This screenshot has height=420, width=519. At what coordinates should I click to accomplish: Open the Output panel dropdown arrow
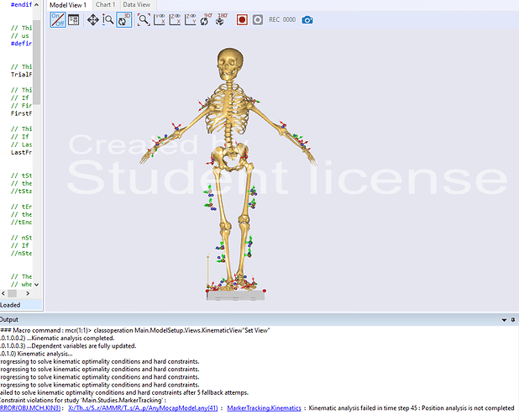pyautogui.click(x=504, y=320)
